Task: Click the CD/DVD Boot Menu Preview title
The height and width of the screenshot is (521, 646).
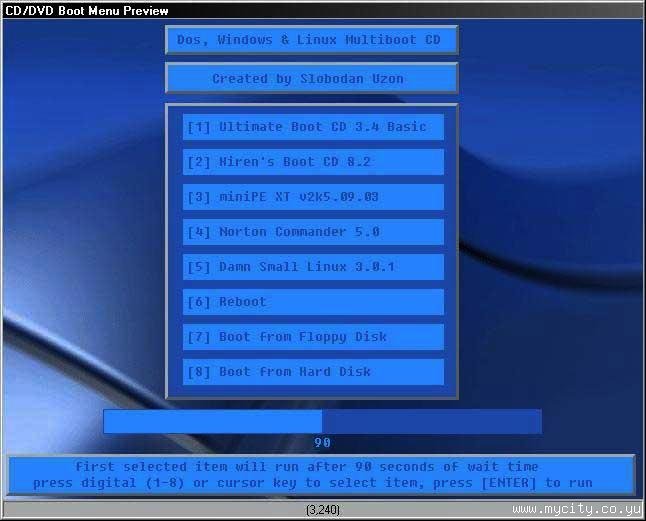Action: 87,10
